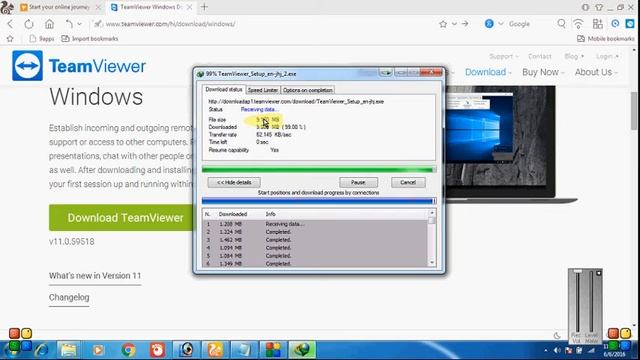Click the green Download TeamViewer button
The width and height of the screenshot is (640, 360).
(122, 218)
